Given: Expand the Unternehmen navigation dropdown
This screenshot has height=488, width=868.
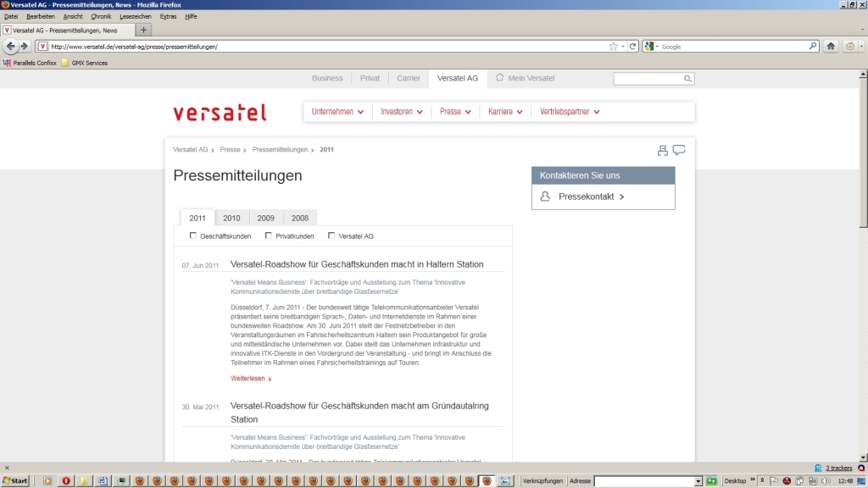Looking at the screenshot, I should click(x=337, y=112).
